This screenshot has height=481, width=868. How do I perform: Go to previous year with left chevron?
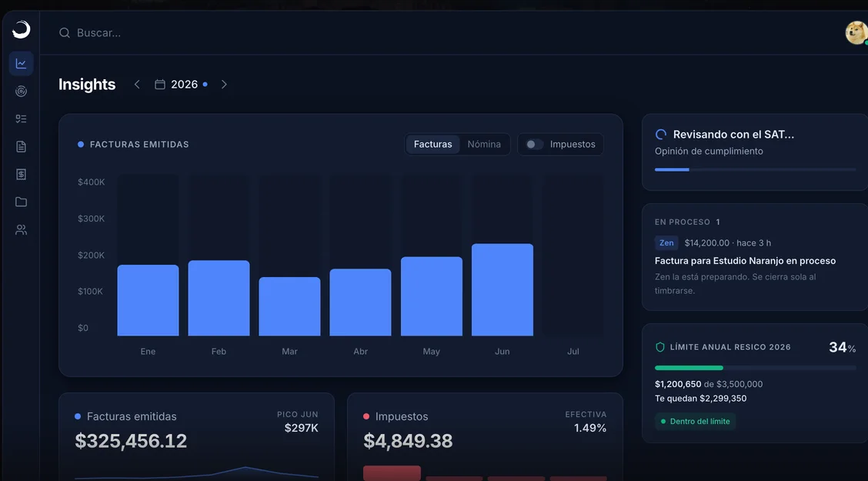[x=137, y=84]
